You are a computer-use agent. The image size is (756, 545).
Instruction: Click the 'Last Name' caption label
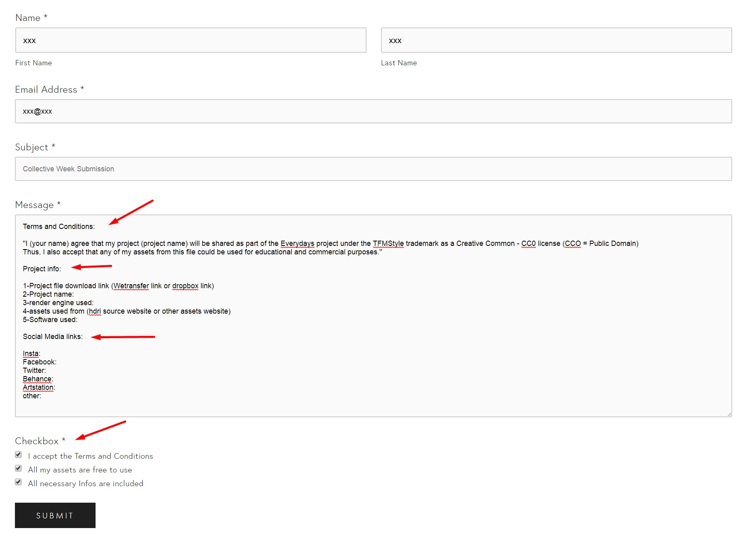tap(399, 63)
